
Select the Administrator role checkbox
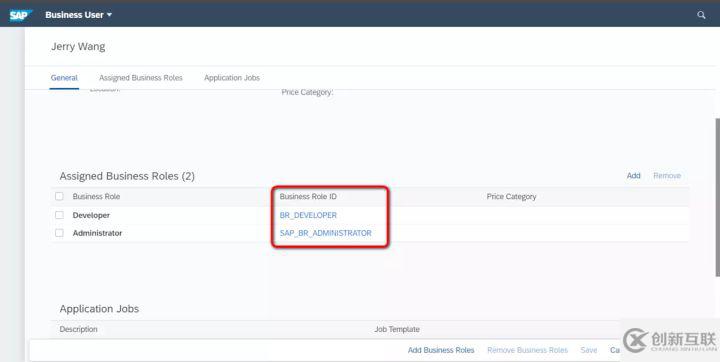coord(59,233)
